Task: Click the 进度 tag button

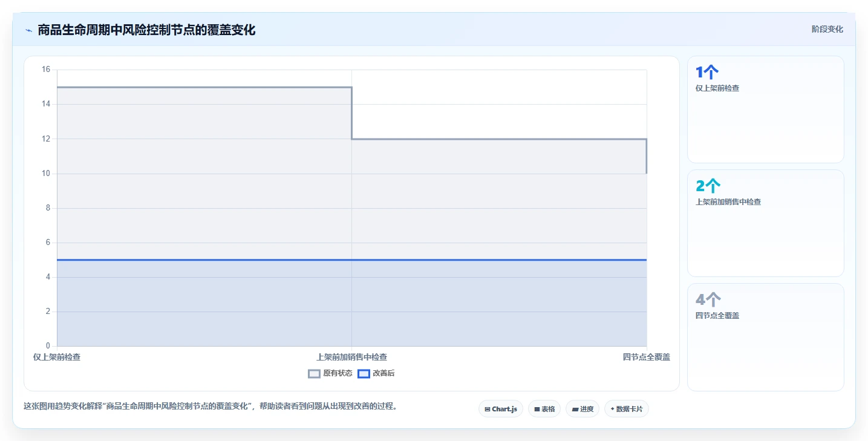Action: (582, 409)
